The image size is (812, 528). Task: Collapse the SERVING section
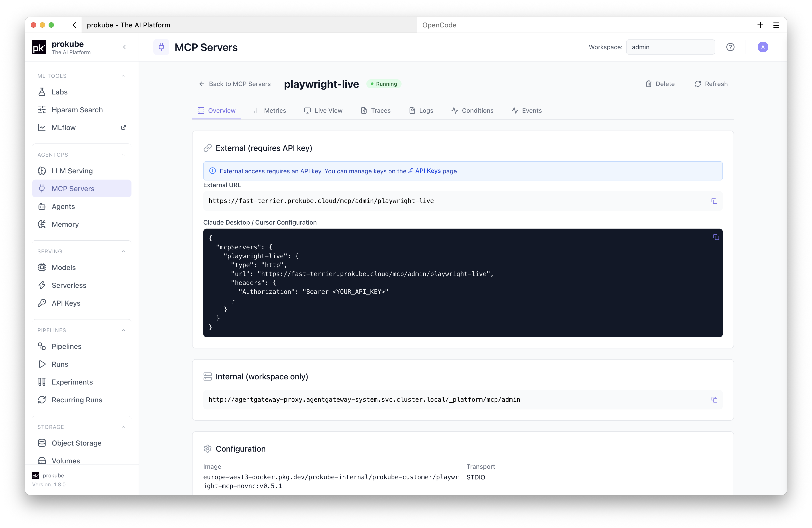point(123,251)
